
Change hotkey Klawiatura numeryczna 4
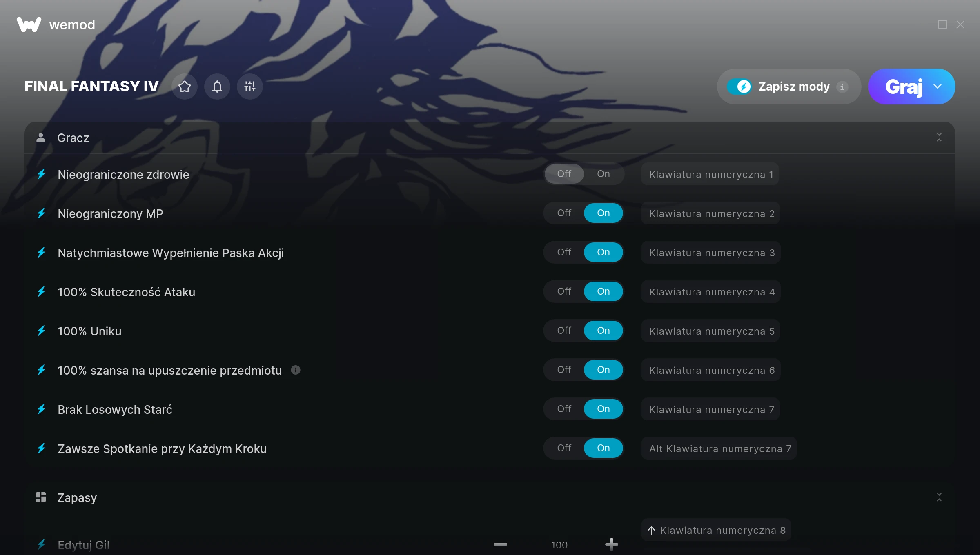coord(711,292)
